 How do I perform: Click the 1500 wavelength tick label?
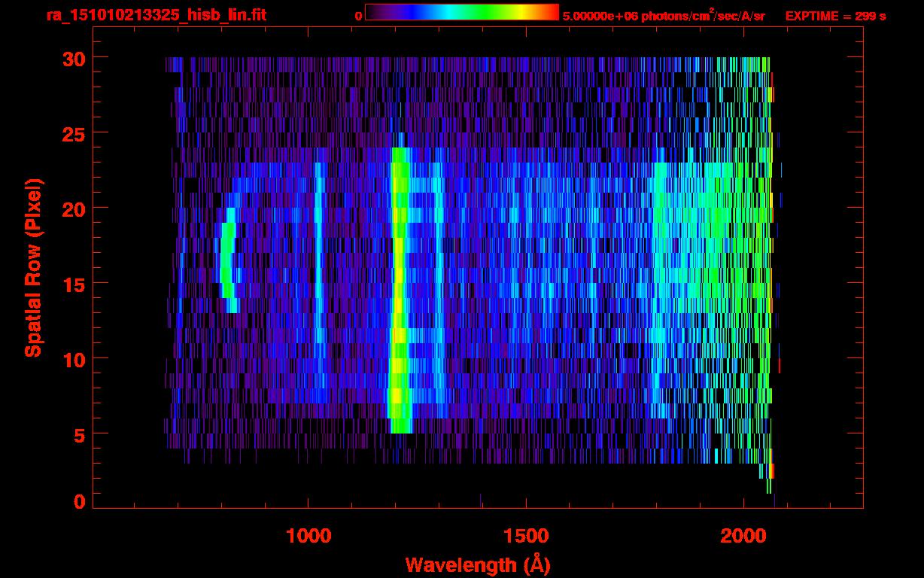[x=526, y=535]
